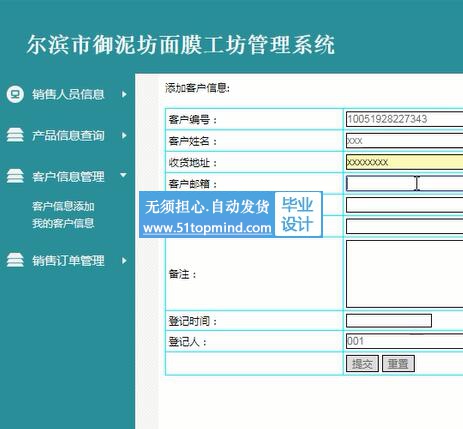This screenshot has width=463, height=429.
Task: Open the www.51topmind.com link
Action: [207, 228]
